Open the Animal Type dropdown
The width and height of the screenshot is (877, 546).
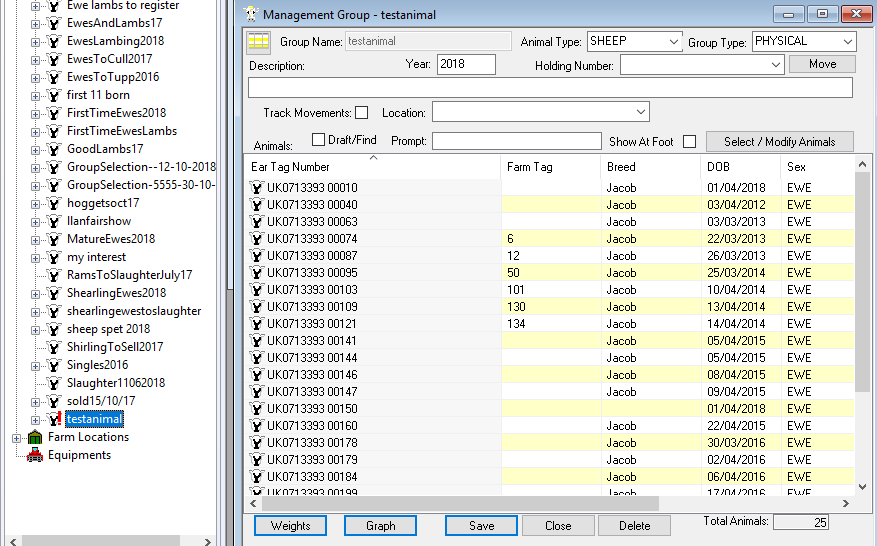coord(672,42)
